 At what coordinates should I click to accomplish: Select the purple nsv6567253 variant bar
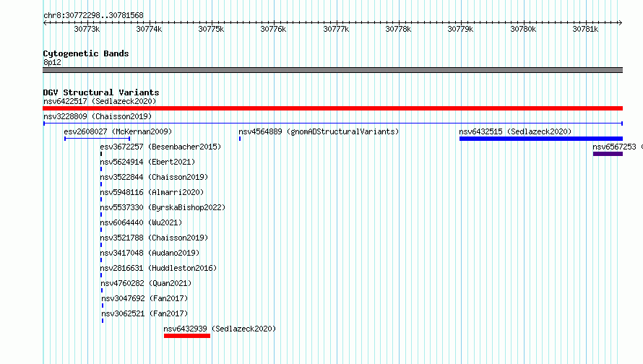point(608,154)
